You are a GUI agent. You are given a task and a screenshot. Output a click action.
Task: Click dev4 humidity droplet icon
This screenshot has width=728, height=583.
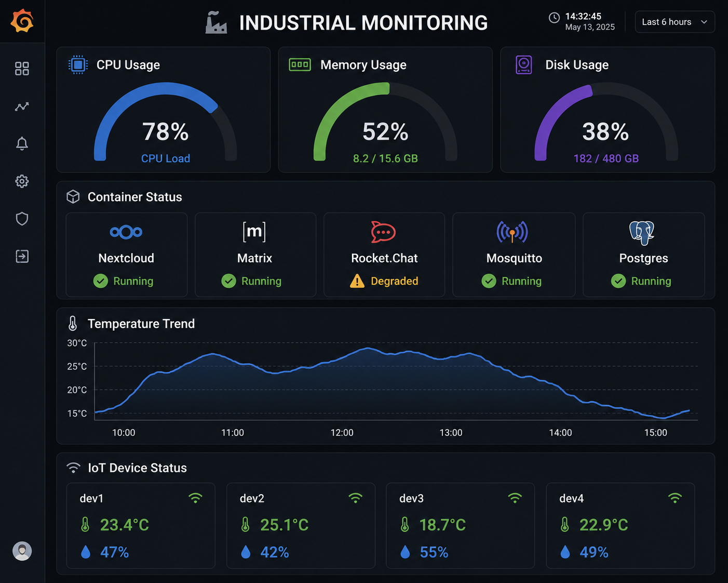(x=565, y=552)
